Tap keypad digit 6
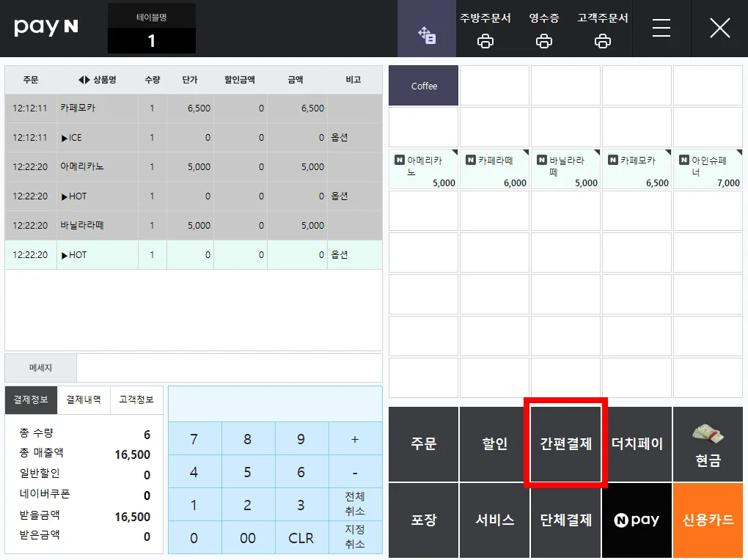Image resolution: width=748 pixels, height=560 pixels. [x=301, y=472]
